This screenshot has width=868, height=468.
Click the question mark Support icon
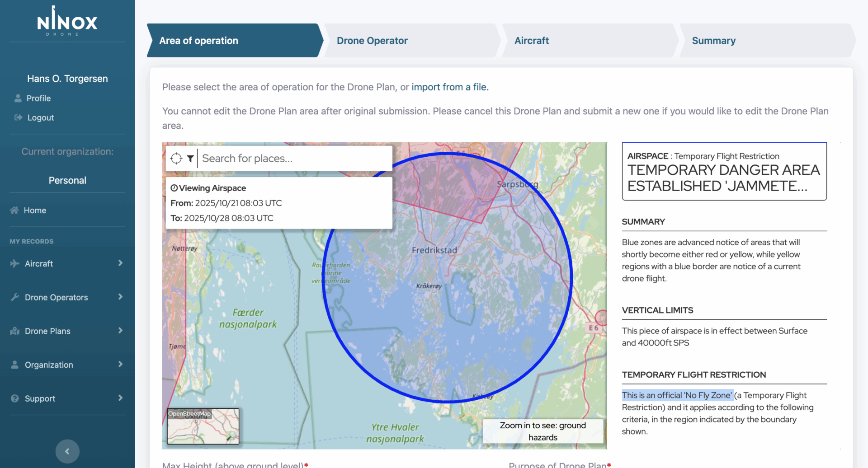(x=15, y=398)
